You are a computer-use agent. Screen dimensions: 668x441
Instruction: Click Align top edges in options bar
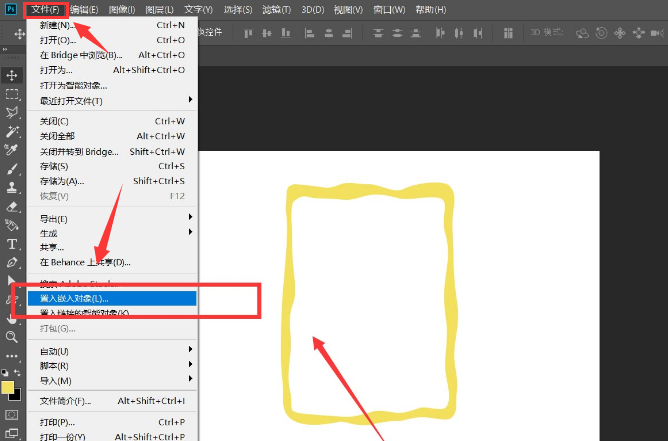[248, 33]
